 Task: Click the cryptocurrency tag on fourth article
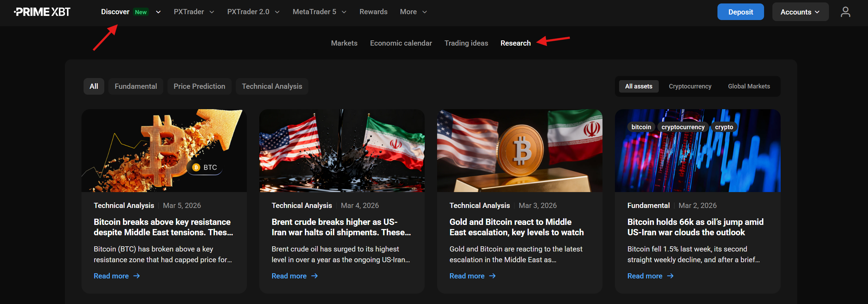click(x=683, y=127)
